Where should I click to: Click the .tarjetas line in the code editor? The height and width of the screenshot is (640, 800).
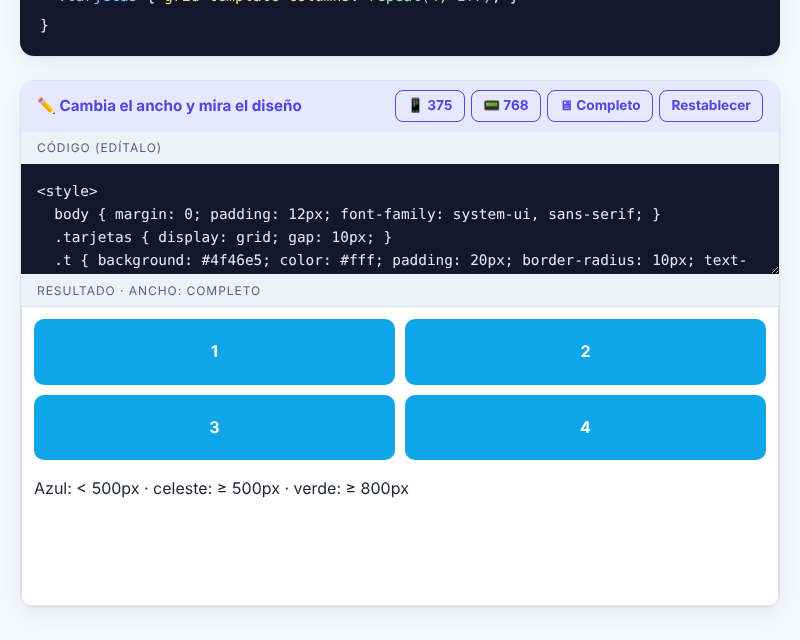click(223, 237)
